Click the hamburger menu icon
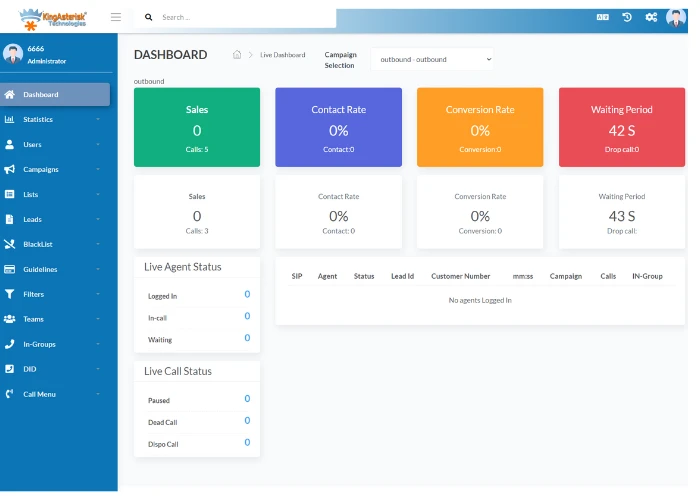This screenshot has width=700, height=500. click(x=116, y=17)
